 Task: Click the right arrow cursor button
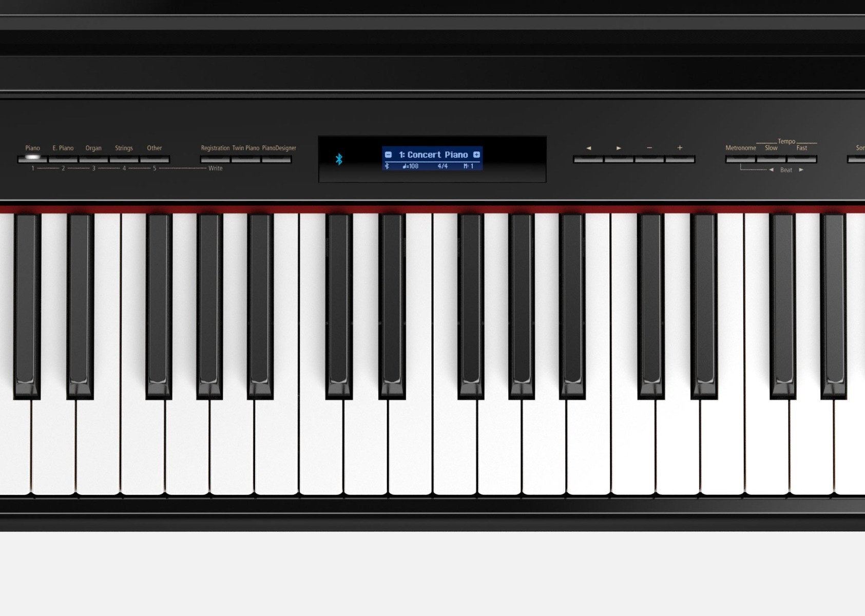[619, 159]
